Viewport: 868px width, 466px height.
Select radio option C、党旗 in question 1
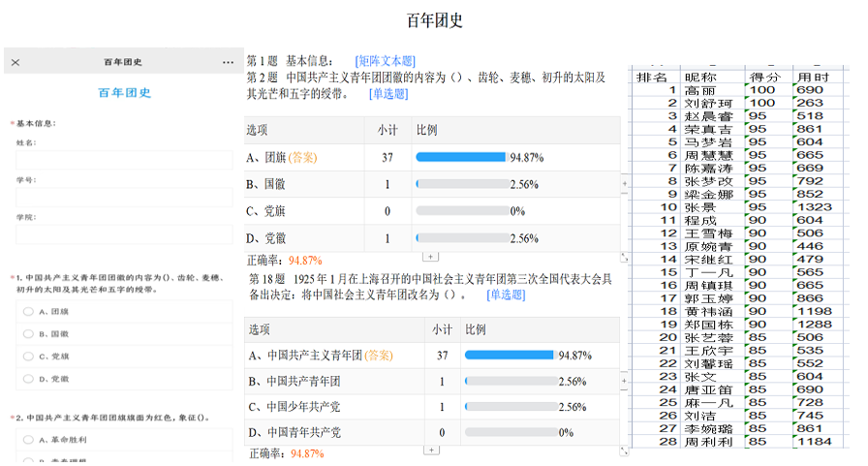click(28, 356)
